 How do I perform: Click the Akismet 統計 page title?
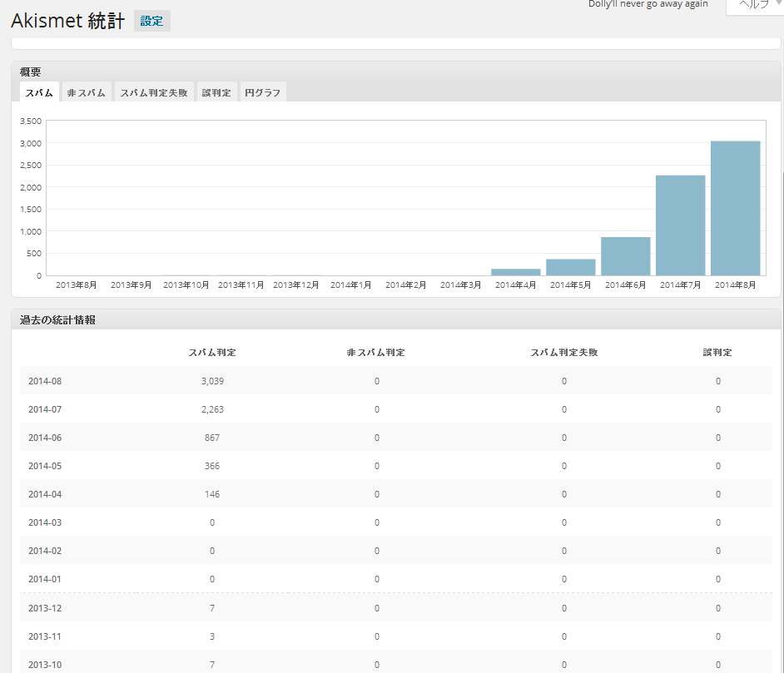pyautogui.click(x=68, y=21)
